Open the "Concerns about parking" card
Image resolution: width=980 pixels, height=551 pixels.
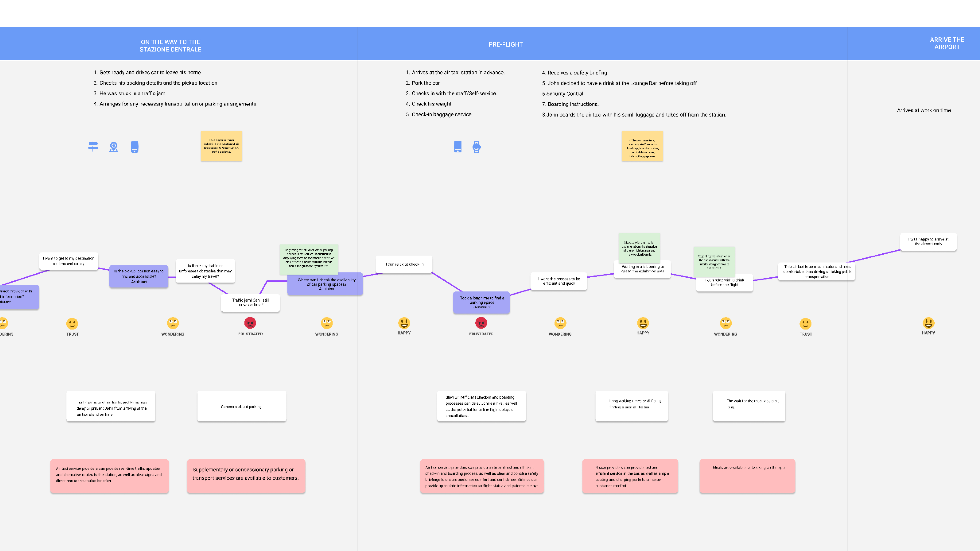(x=242, y=406)
